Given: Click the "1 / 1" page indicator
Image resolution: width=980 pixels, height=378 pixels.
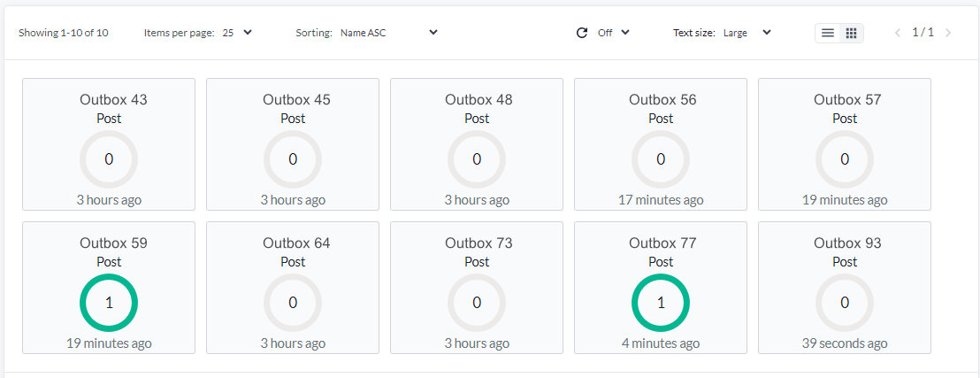Looking at the screenshot, I should (923, 33).
